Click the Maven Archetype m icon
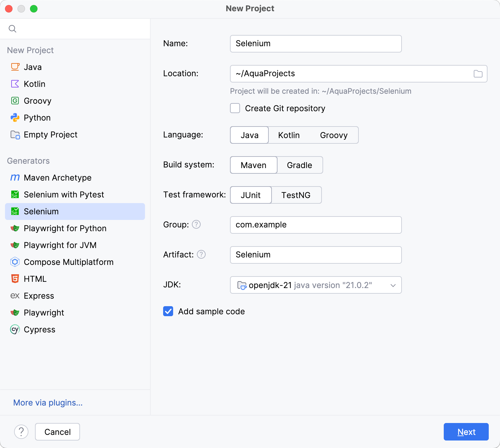Image resolution: width=500 pixels, height=448 pixels. coord(15,177)
